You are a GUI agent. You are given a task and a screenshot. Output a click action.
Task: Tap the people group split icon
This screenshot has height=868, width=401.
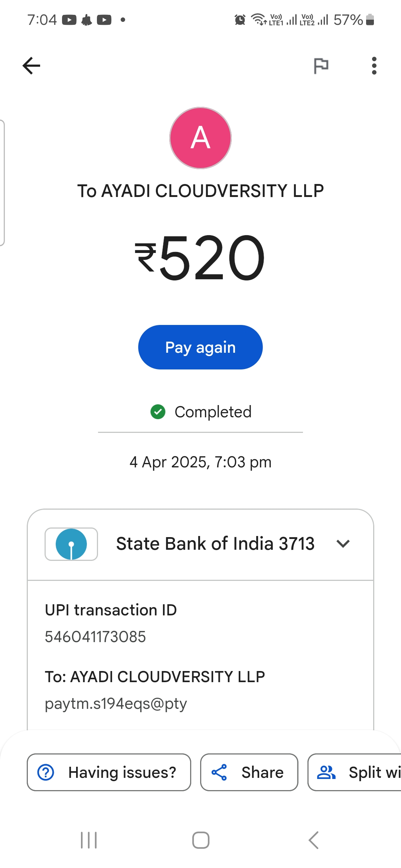coord(326,772)
